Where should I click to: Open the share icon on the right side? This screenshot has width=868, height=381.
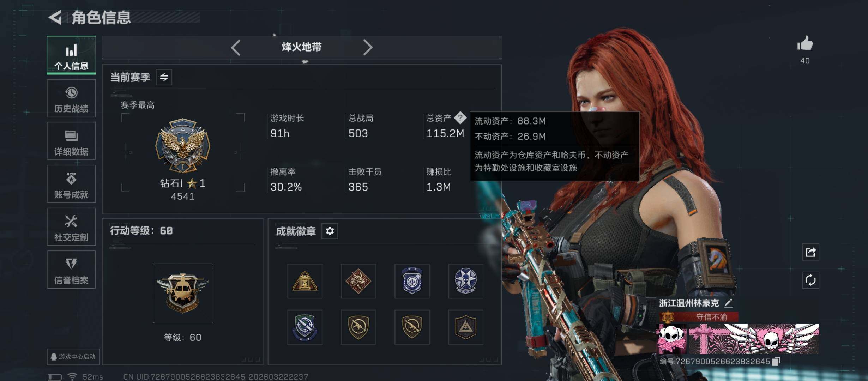click(x=810, y=252)
